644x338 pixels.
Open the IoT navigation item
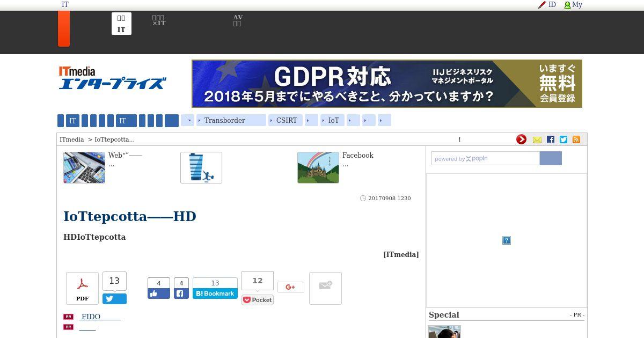tap(332, 121)
